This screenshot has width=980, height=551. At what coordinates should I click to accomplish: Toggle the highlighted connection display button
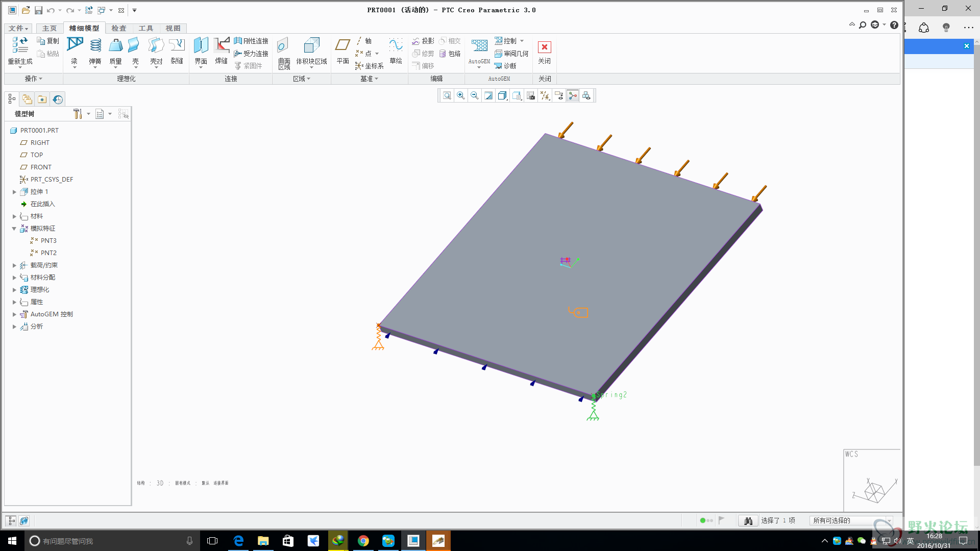(573, 96)
